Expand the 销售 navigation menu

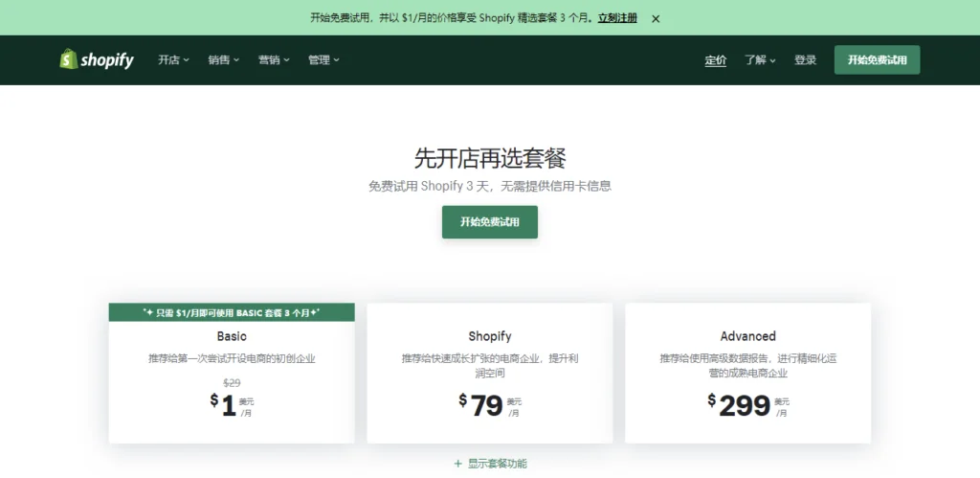(x=224, y=60)
